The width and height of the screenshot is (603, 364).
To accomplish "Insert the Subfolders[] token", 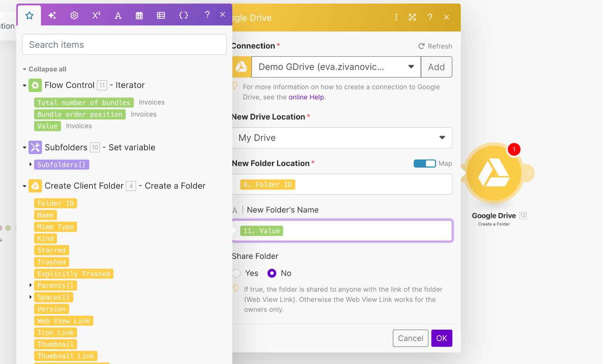I will (x=61, y=165).
